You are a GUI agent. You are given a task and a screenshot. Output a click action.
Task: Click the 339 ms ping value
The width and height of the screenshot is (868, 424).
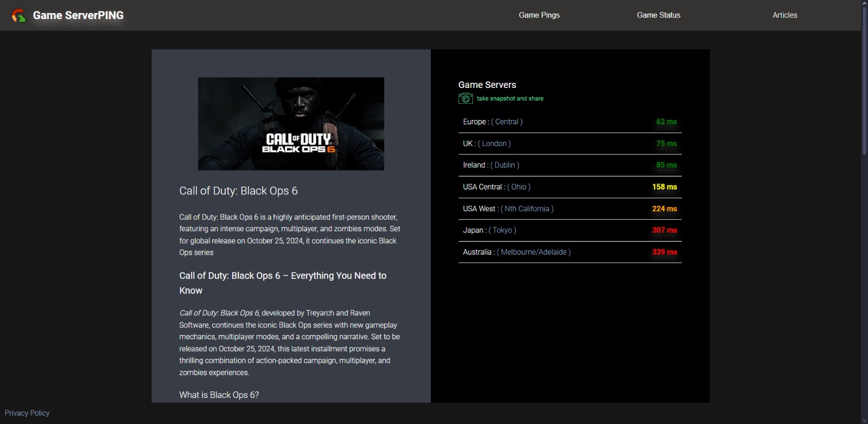tap(665, 252)
